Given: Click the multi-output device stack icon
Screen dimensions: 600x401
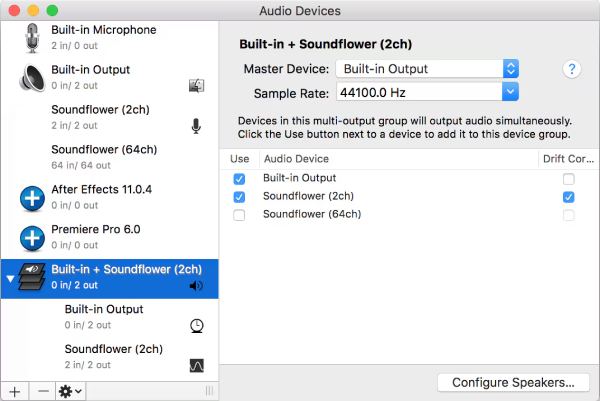Looking at the screenshot, I should (32, 277).
